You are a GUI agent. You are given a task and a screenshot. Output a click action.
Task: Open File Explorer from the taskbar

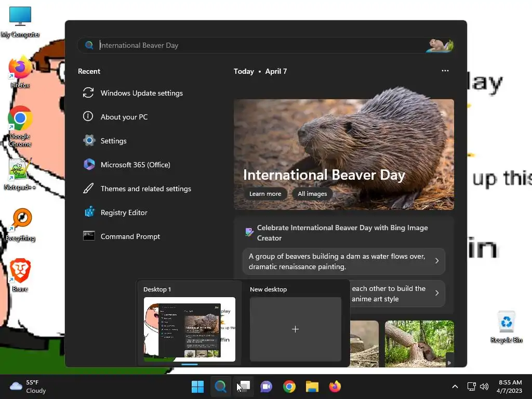click(x=312, y=387)
